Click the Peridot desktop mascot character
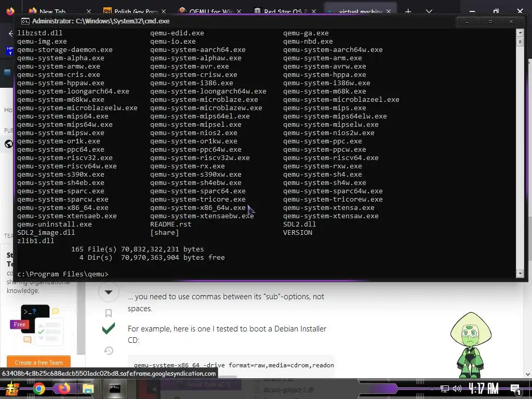 (471, 345)
